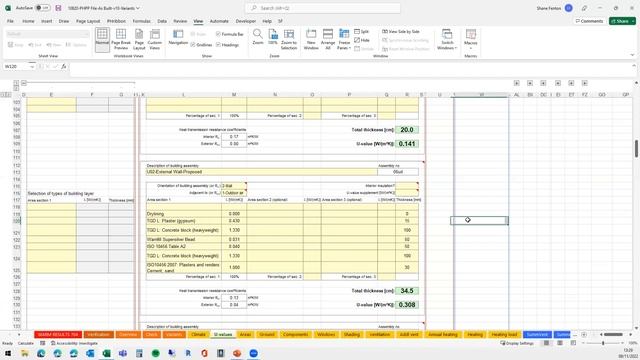Open the Freeze Panes dropdown
The image size is (640, 360).
(344, 39)
